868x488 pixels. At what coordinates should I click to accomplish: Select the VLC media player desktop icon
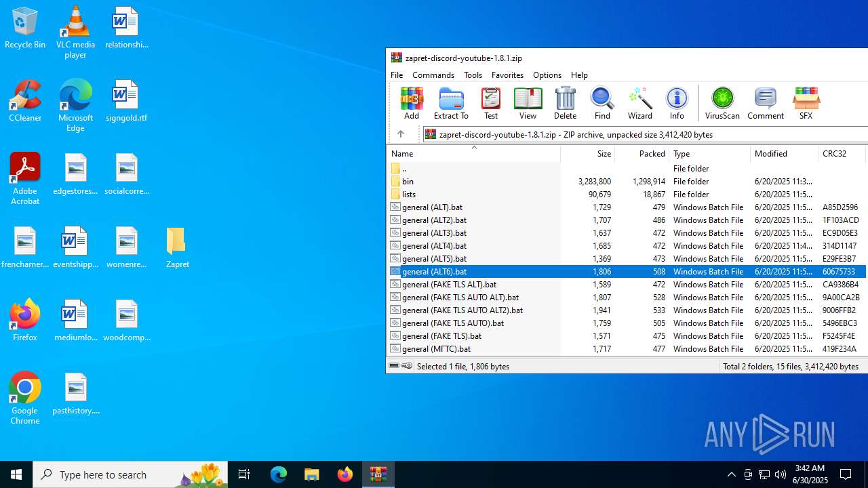75,33
